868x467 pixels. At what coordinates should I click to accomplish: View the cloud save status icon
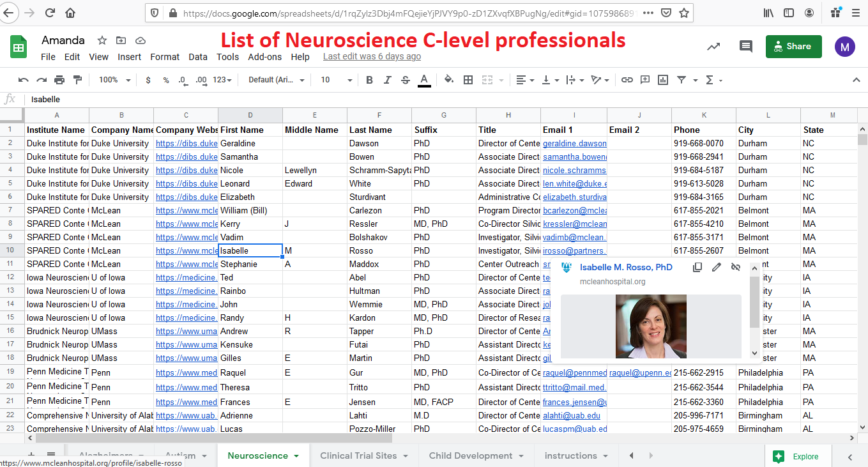(141, 40)
